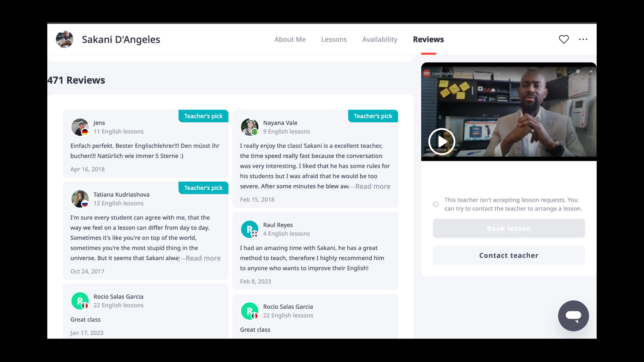Open the chat support bubble
This screenshot has width=644, height=362.
tap(573, 316)
